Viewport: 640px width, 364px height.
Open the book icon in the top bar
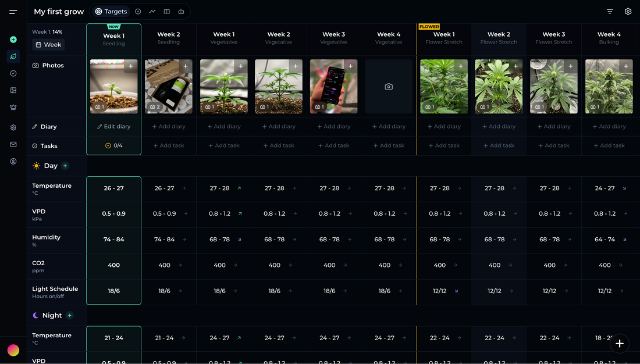tap(166, 12)
